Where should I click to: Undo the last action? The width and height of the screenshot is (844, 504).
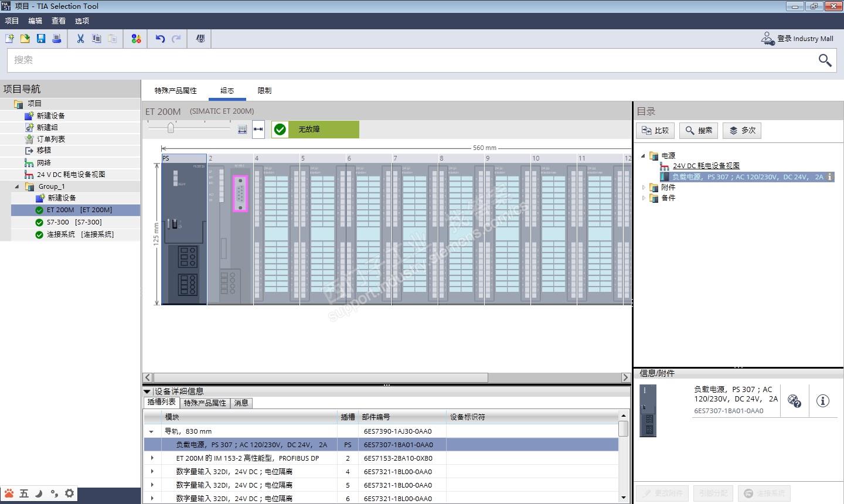(160, 39)
